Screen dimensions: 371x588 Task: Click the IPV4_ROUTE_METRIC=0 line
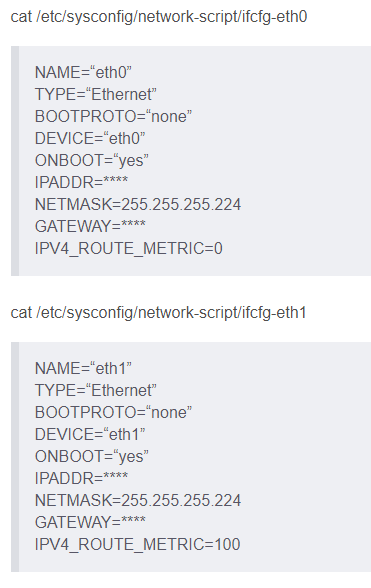129,248
